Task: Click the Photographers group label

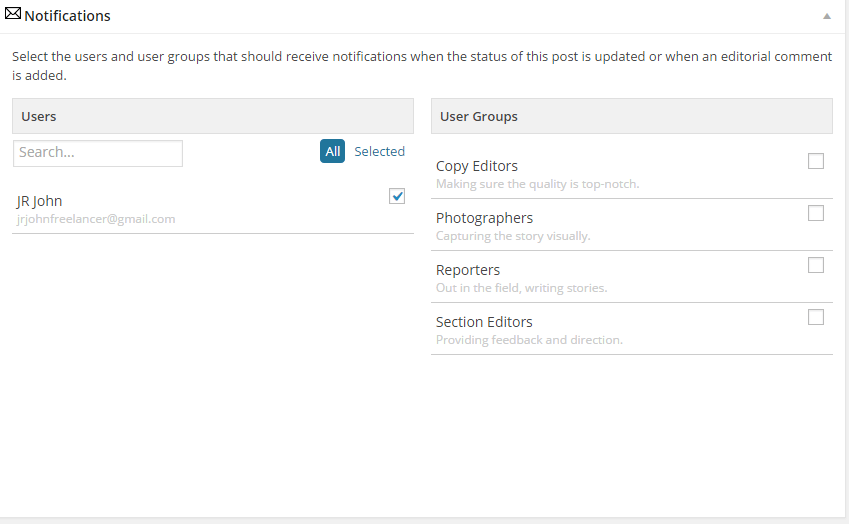Action: tap(485, 218)
